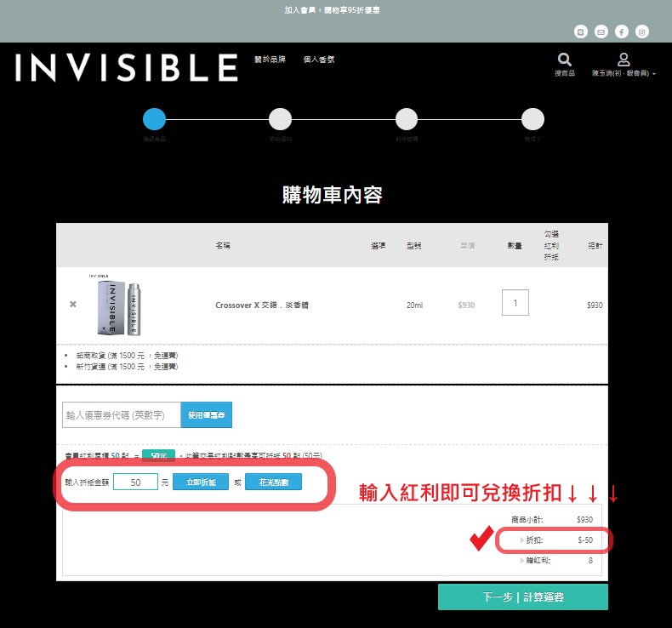The height and width of the screenshot is (628, 672).
Task: Click the quantity field showing 1
Action: (515, 303)
